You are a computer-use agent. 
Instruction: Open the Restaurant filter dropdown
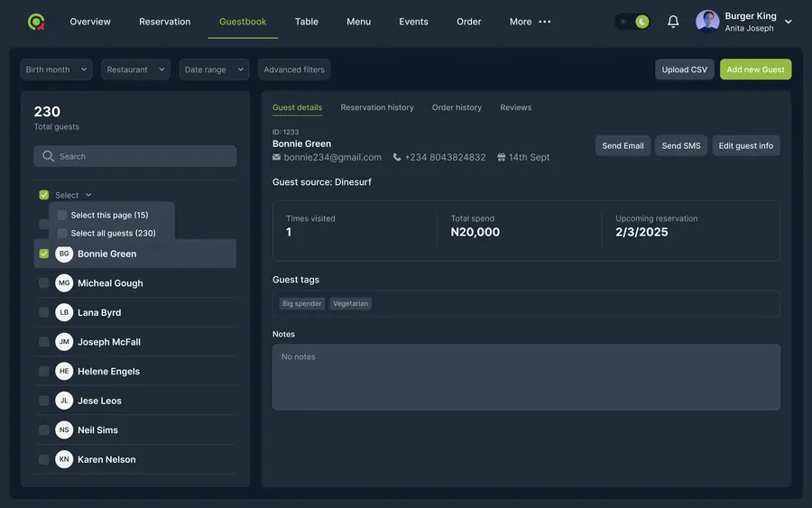[x=135, y=69]
